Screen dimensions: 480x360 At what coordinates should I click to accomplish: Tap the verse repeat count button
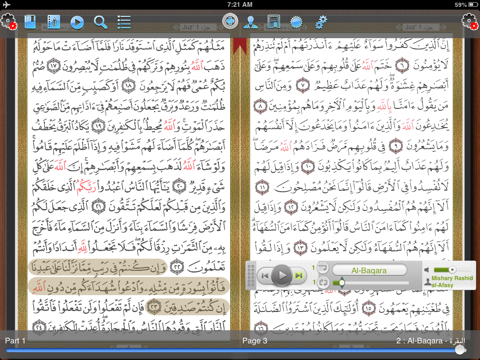(x=323, y=268)
